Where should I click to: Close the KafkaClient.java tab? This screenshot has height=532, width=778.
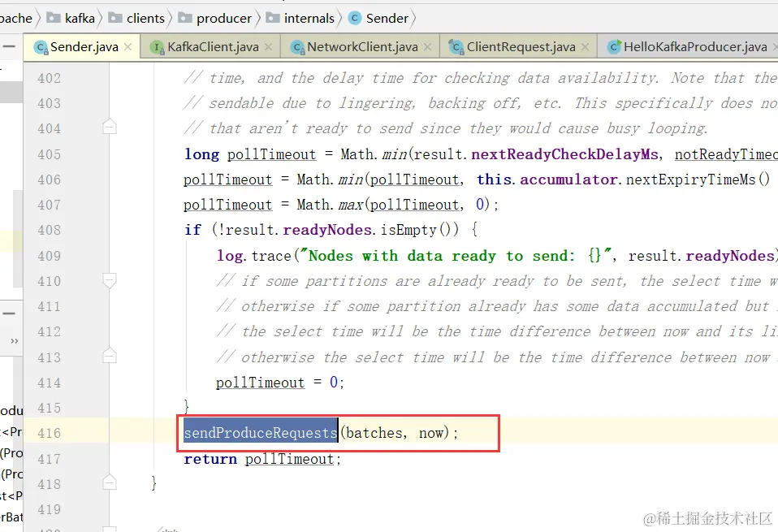tap(269, 46)
